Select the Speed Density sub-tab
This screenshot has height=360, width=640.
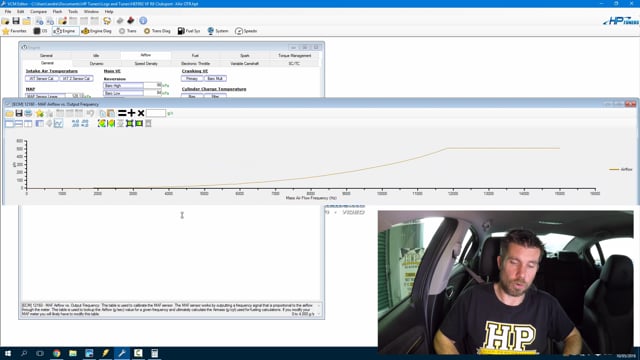146,64
